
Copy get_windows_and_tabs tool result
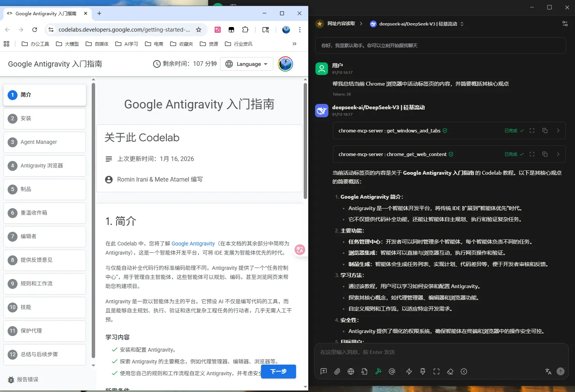click(x=545, y=131)
